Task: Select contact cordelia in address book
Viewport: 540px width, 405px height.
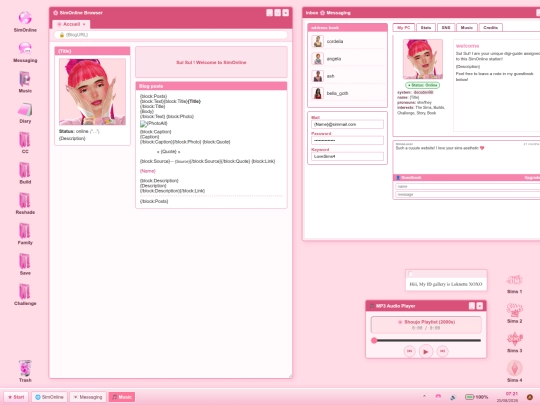Action: click(x=347, y=41)
